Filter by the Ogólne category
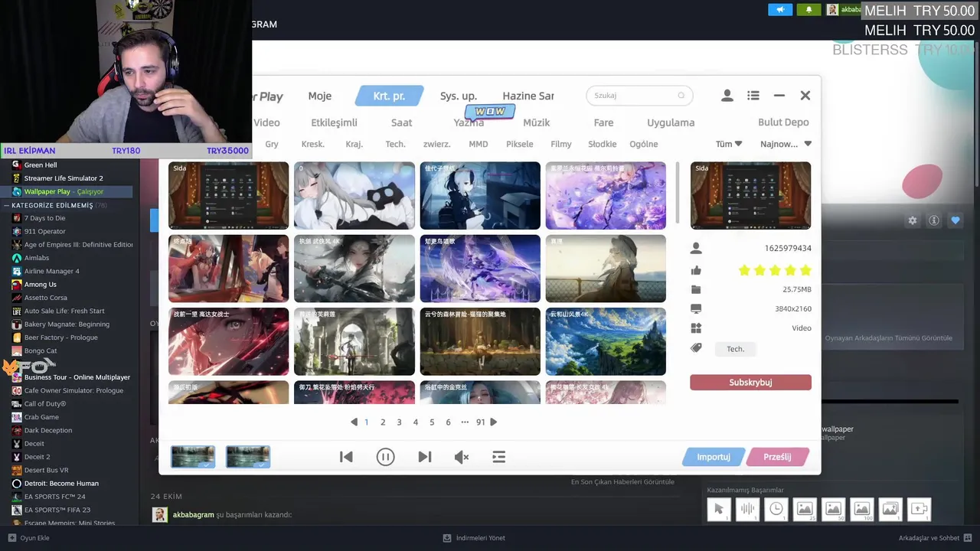The height and width of the screenshot is (551, 980). coord(644,144)
